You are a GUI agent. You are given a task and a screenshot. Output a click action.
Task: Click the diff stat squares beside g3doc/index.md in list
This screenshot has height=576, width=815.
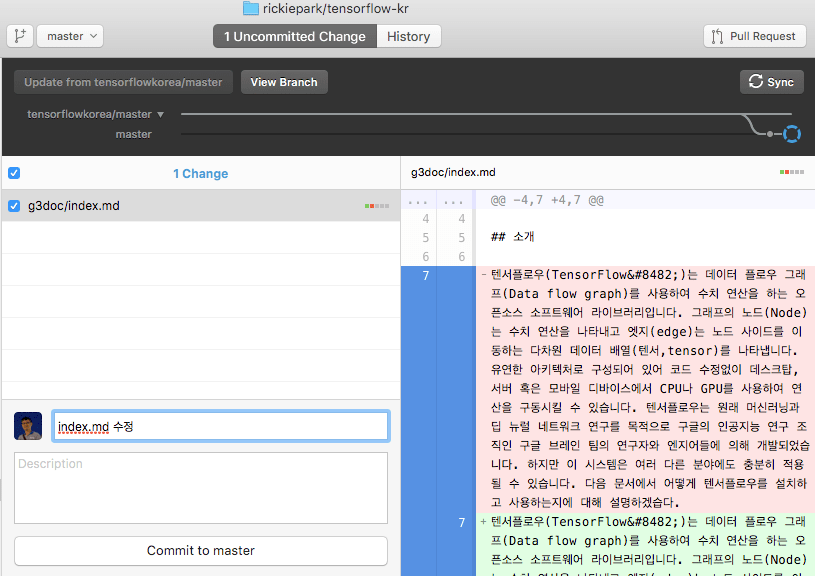click(x=377, y=206)
